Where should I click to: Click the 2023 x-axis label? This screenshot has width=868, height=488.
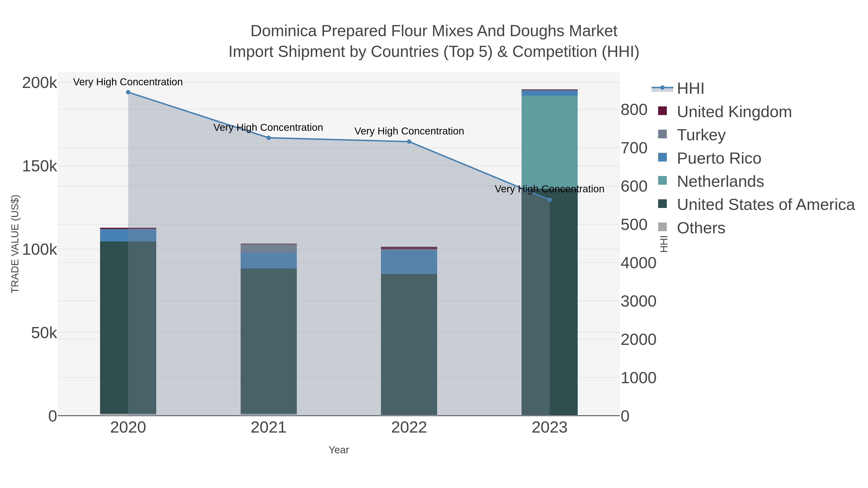pos(549,428)
